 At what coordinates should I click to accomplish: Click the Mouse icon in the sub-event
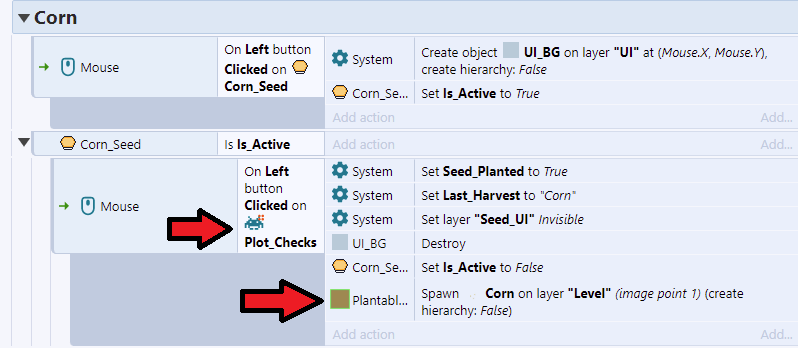pyautogui.click(x=88, y=206)
